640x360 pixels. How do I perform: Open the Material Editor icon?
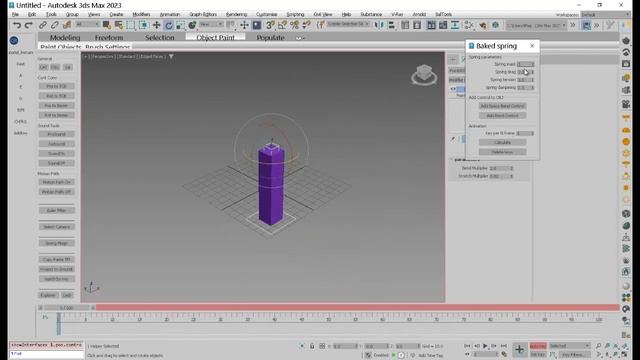tap(469, 25)
